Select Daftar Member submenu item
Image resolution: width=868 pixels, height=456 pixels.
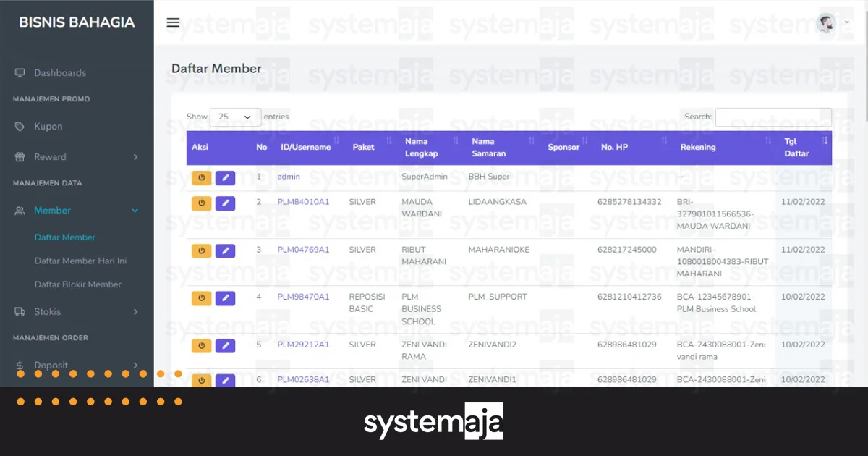[x=65, y=237]
